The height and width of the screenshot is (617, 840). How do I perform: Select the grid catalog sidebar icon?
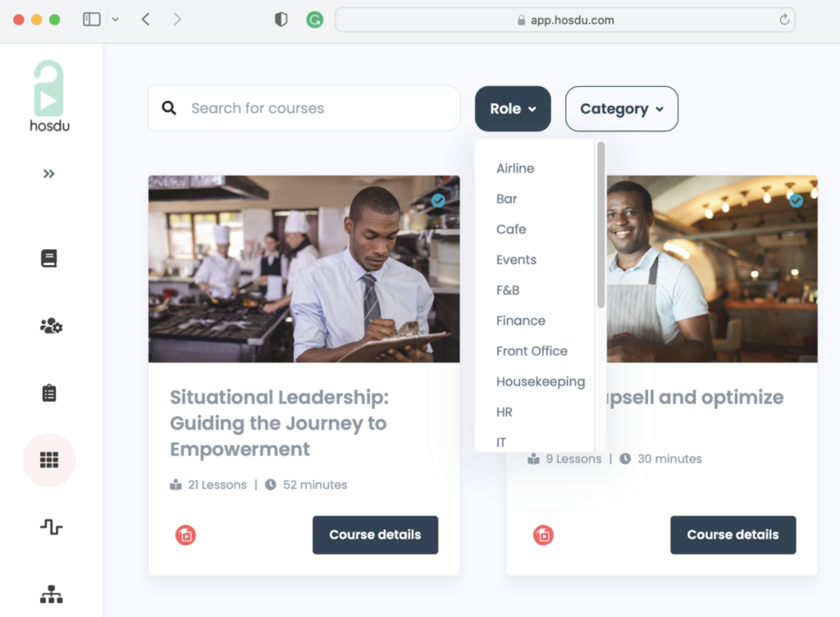coord(49,460)
